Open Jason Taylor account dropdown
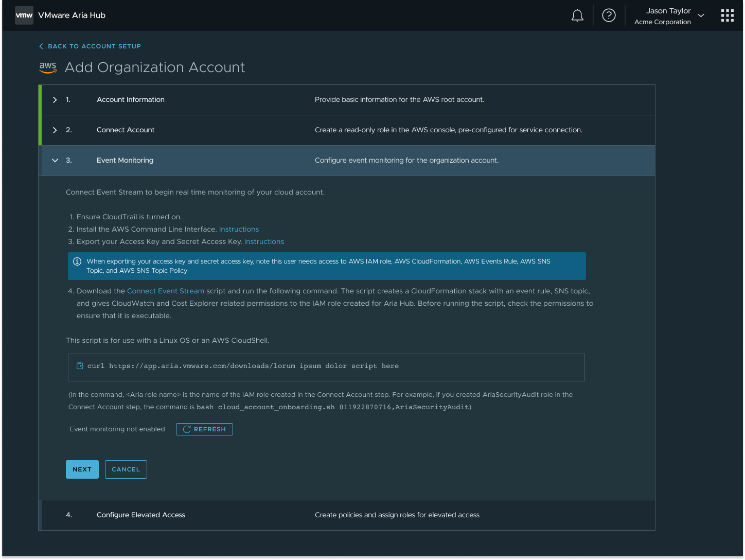The height and width of the screenshot is (560, 745). point(669,16)
